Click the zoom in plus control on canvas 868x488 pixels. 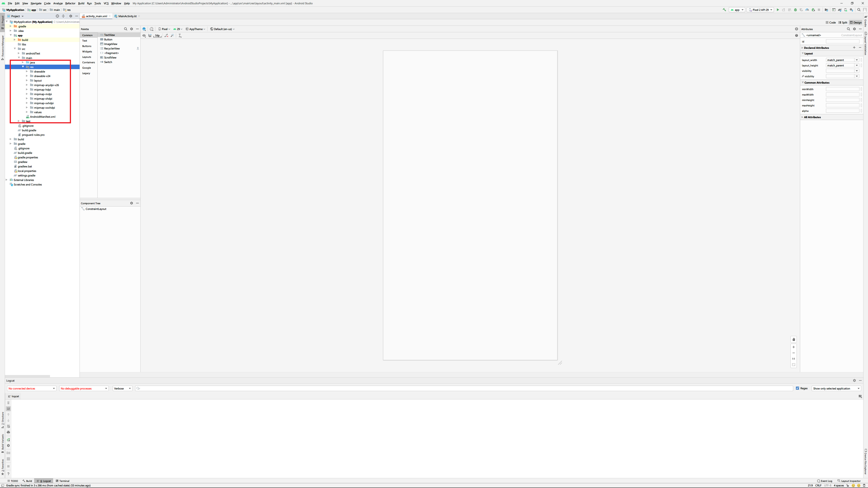[x=794, y=347]
